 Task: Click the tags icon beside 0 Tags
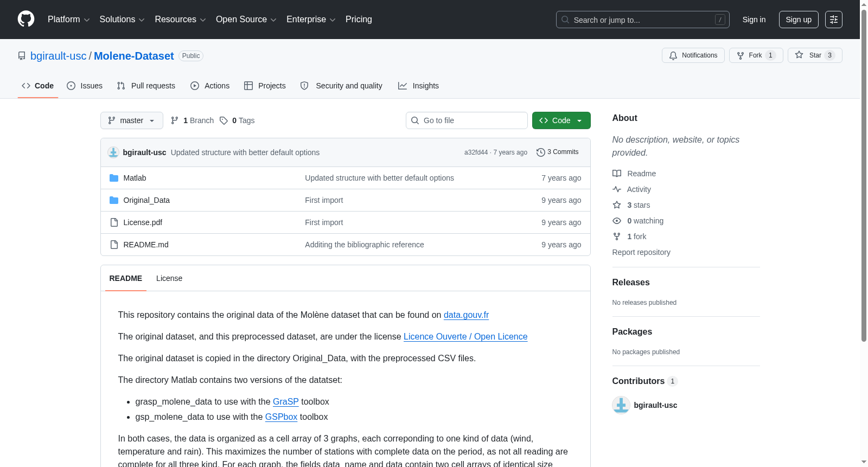224,120
